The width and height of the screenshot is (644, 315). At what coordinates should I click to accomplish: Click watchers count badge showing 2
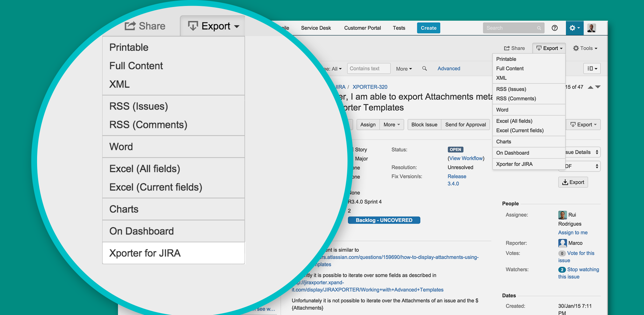[x=562, y=269]
